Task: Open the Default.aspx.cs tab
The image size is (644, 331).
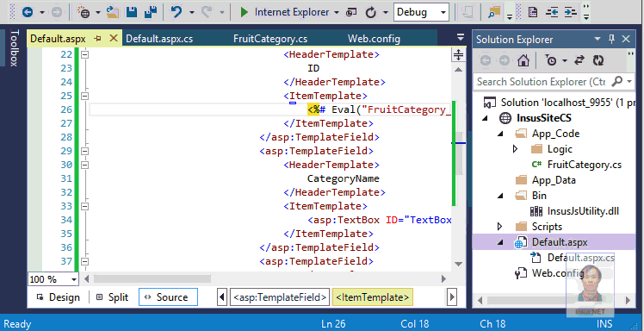Action: pos(159,39)
